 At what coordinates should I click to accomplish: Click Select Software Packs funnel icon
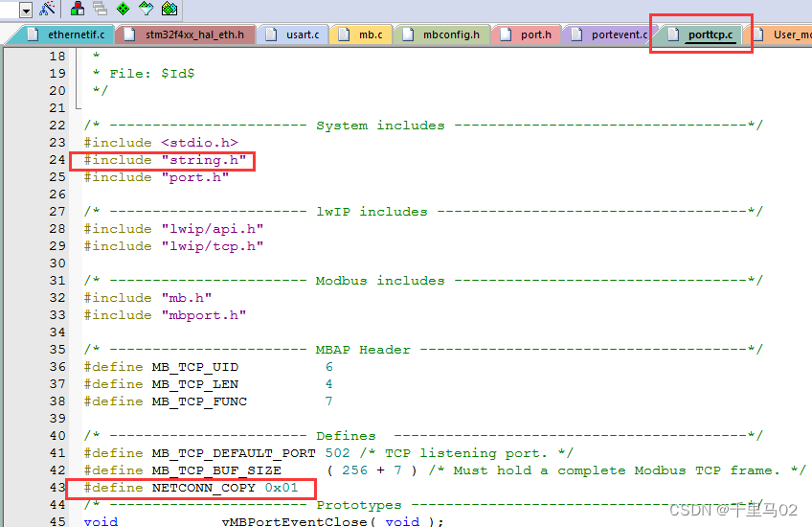tap(147, 8)
